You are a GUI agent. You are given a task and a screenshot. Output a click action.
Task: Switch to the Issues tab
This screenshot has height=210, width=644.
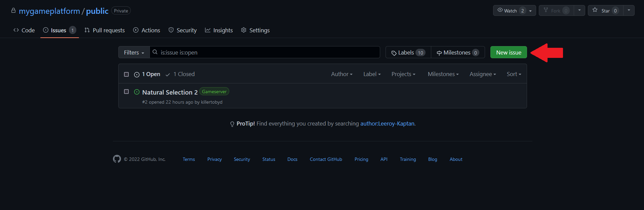pyautogui.click(x=59, y=30)
